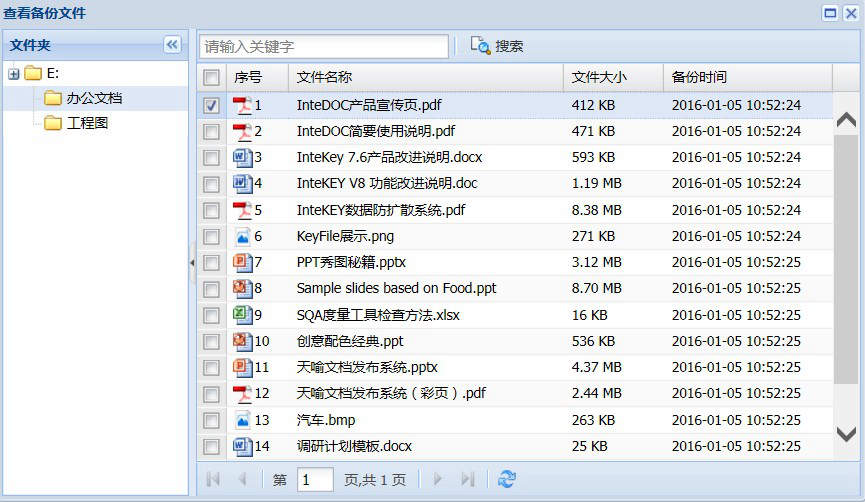Click the Word icon for 调研计划模板.docx
Screen dimensions: 865x502
pos(242,446)
